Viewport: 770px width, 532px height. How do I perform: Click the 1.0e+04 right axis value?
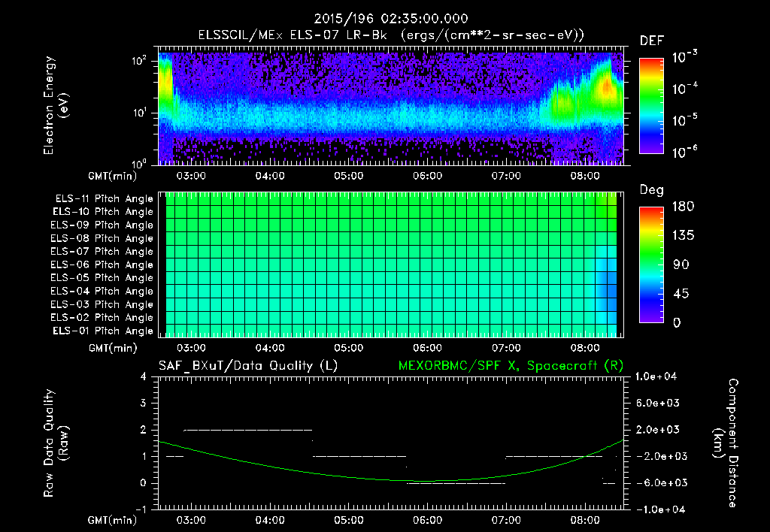tap(657, 376)
